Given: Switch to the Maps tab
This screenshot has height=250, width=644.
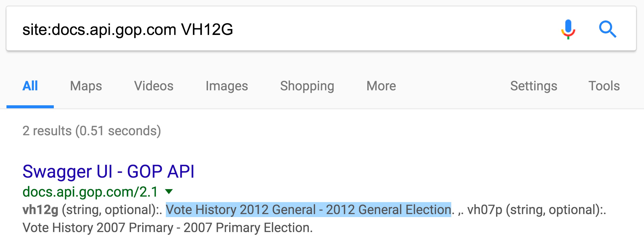Looking at the screenshot, I should pyautogui.click(x=86, y=86).
